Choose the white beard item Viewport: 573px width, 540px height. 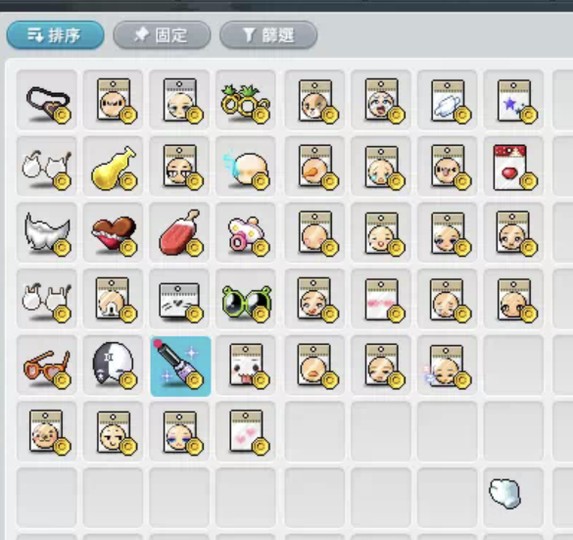(47, 232)
